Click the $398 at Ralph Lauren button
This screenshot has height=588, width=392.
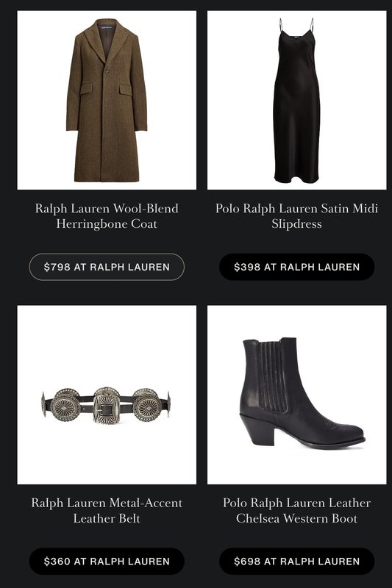point(296,267)
